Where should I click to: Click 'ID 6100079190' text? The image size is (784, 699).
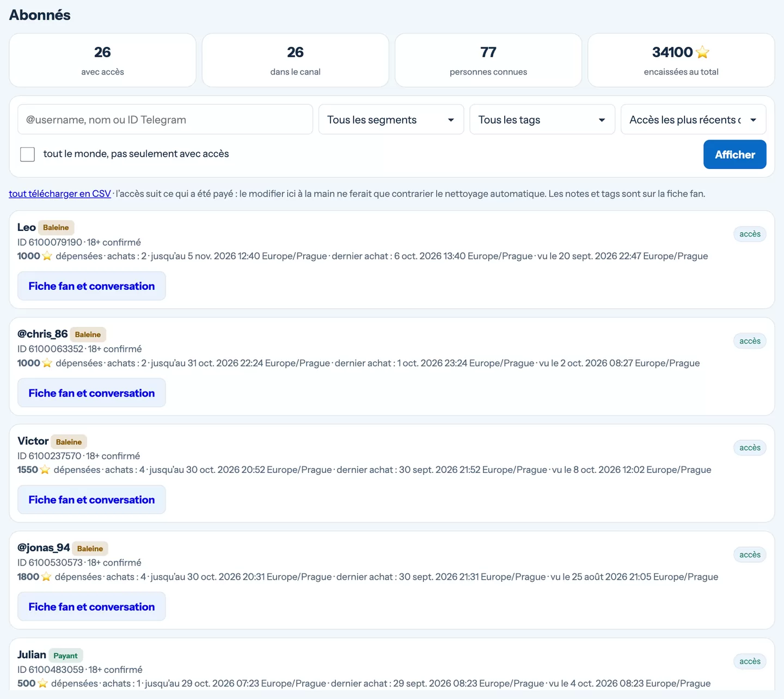tap(50, 242)
